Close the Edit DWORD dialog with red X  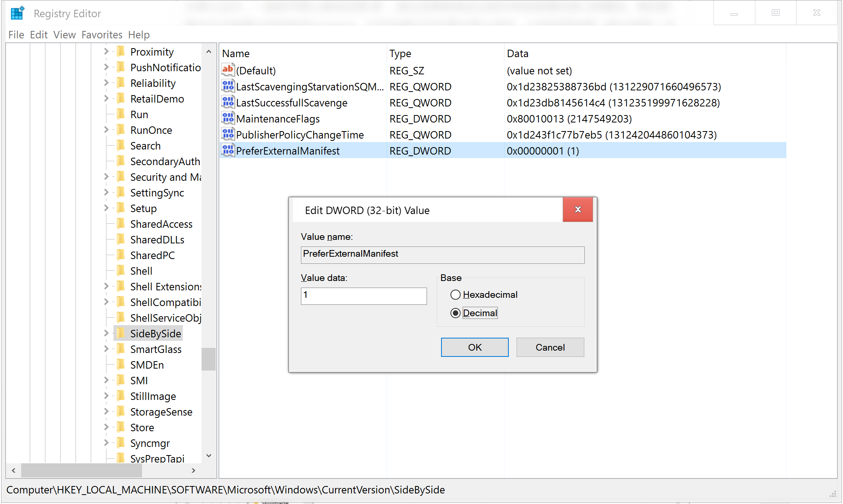(x=577, y=209)
